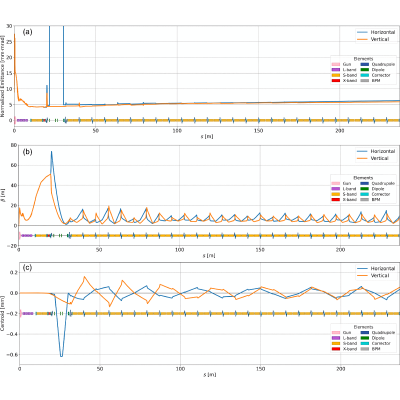Select the 'Vertical' legend label in panel (b)
Viewport: 400px width, 400px height.
point(380,158)
